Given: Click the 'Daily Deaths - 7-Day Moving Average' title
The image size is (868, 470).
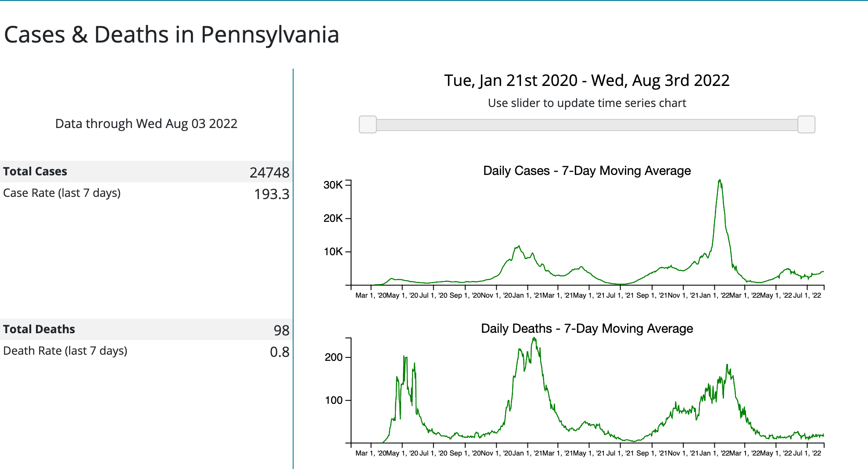Looking at the screenshot, I should pos(587,328).
